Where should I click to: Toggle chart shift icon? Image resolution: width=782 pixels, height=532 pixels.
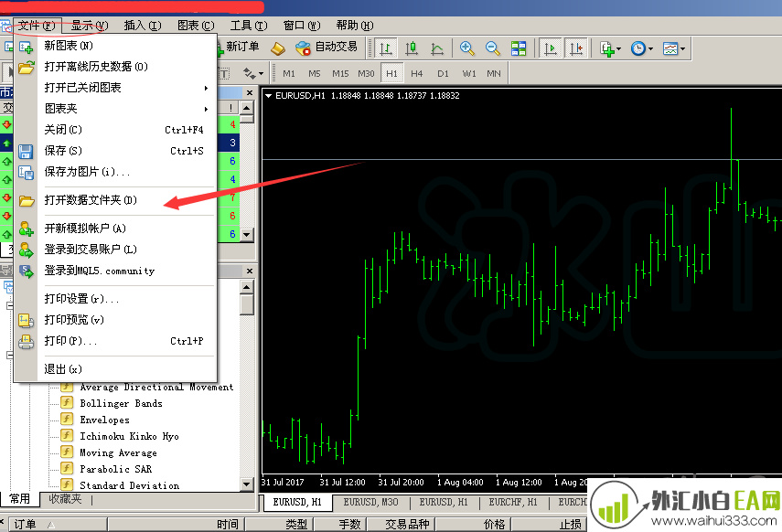[576, 48]
